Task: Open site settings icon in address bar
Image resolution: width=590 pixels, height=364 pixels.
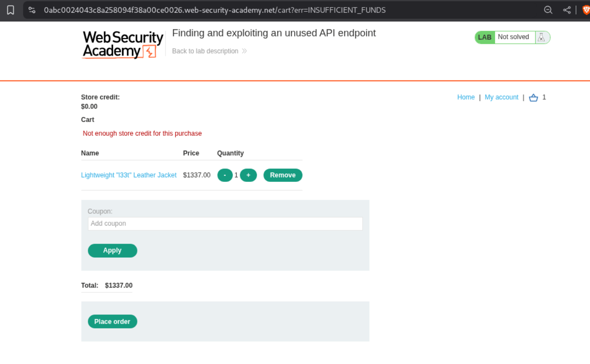Action: (32, 10)
